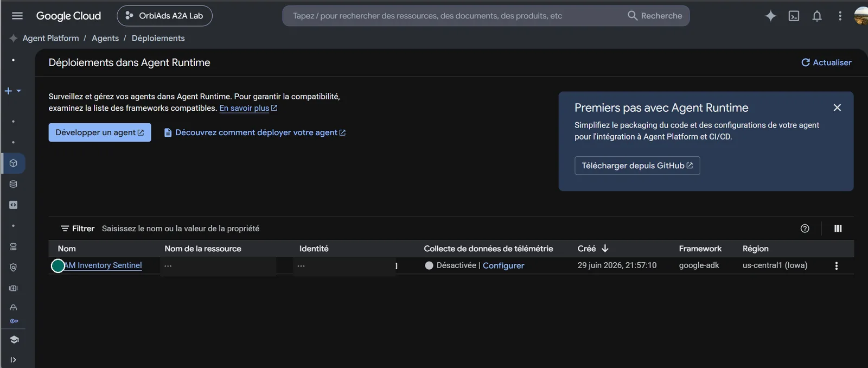Open the table help question-mark icon
The image size is (868, 368).
[x=805, y=229]
